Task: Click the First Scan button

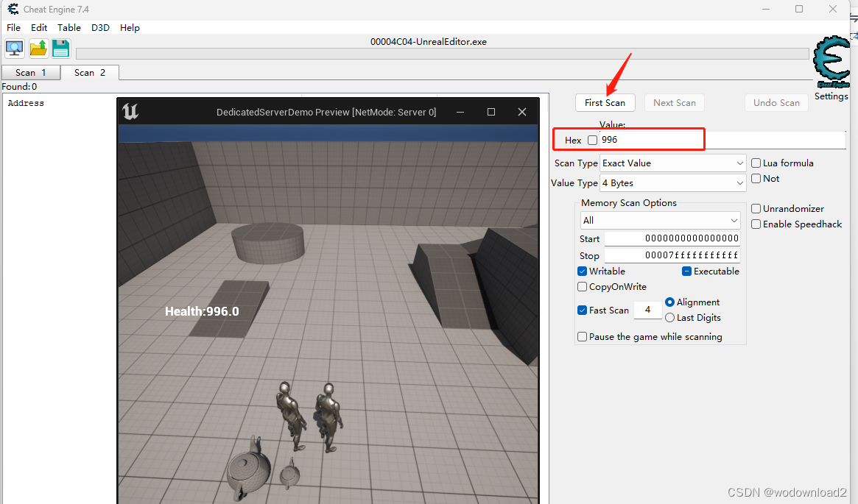Action: (605, 102)
